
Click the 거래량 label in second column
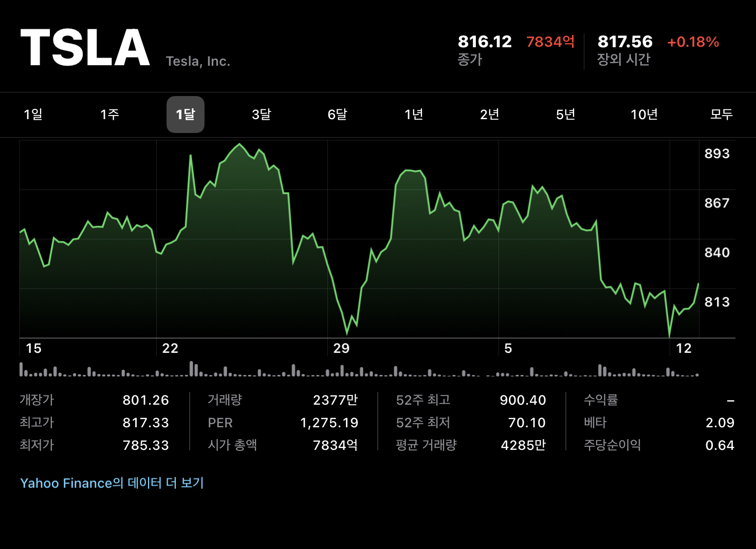(225, 400)
